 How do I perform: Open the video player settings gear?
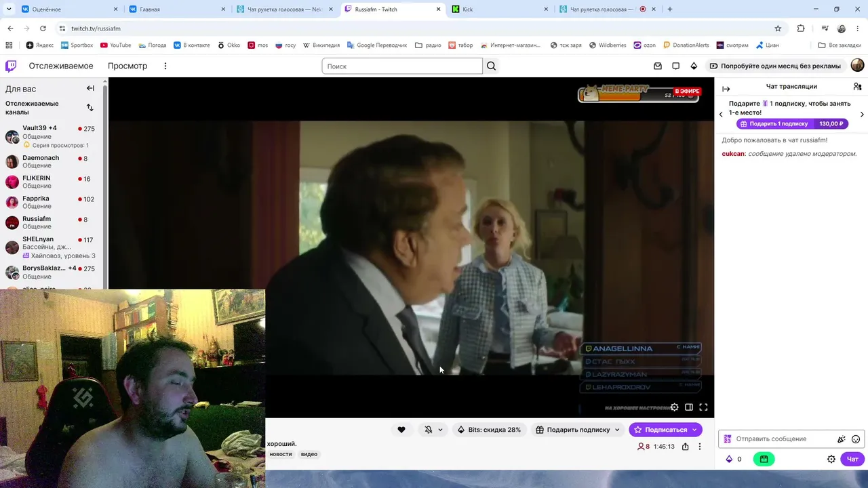[674, 407]
